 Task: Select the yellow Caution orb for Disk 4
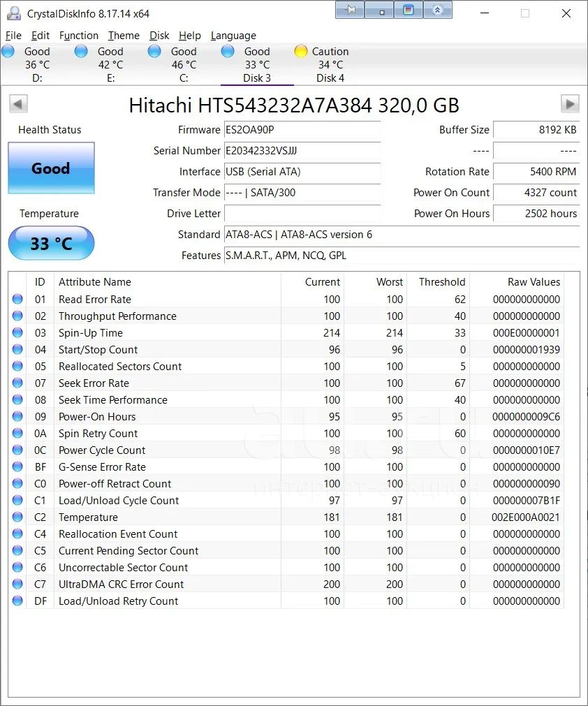point(301,52)
